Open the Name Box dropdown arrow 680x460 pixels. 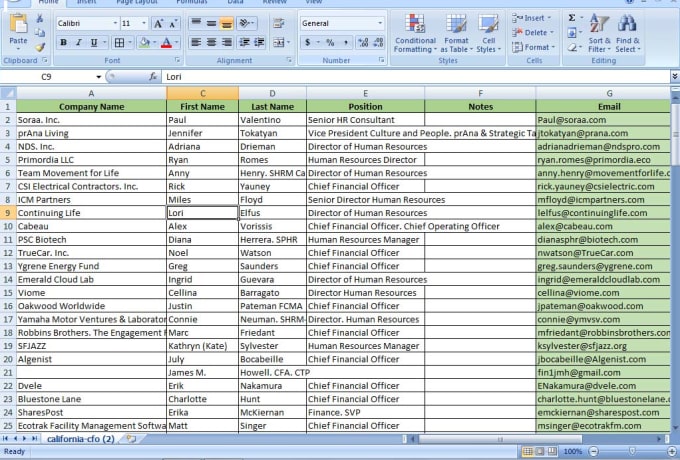(98, 77)
